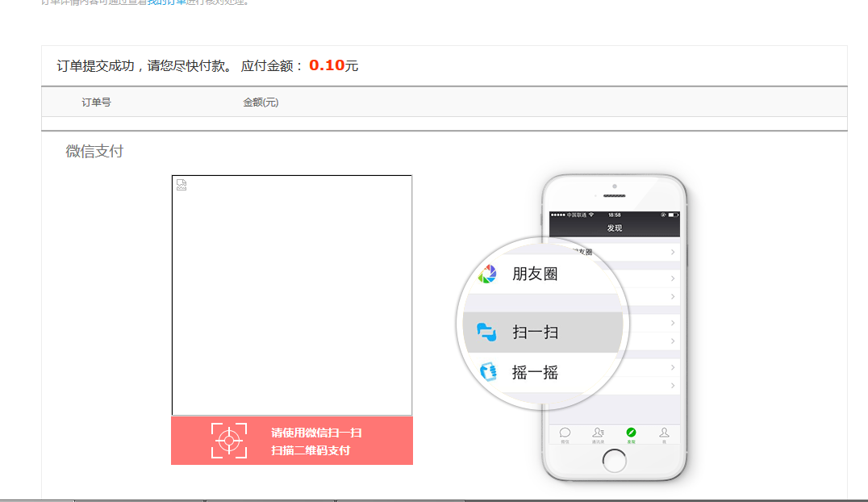Select 朋友圈 text in magnified circle

click(x=535, y=274)
